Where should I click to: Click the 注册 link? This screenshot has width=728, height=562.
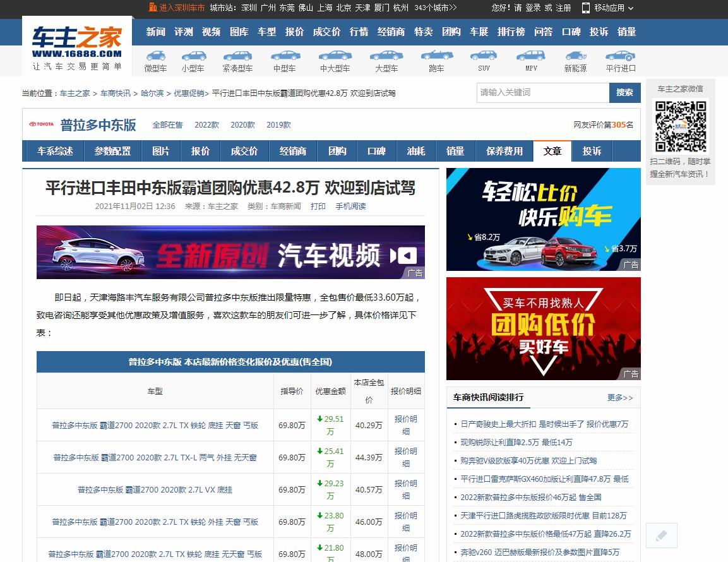click(563, 8)
